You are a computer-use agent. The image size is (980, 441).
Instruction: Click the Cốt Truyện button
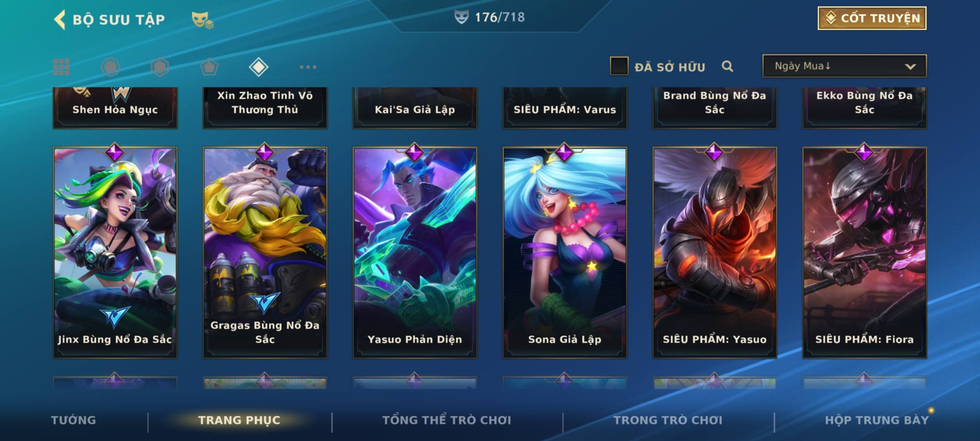tap(872, 18)
